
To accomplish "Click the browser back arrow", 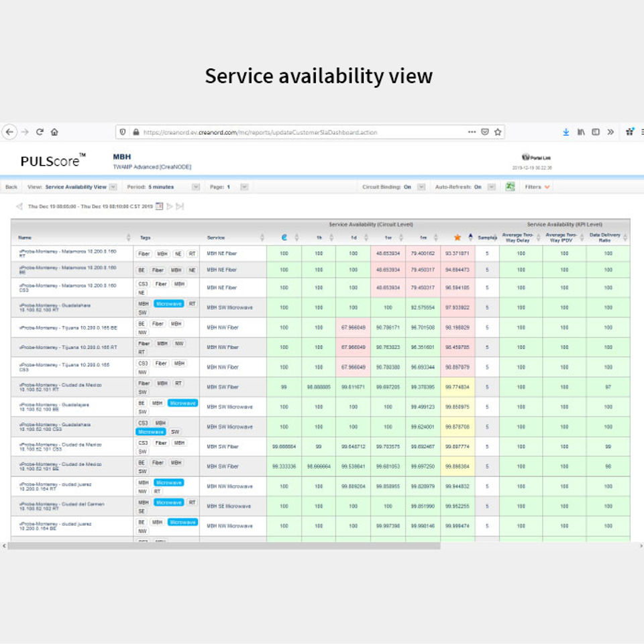I will point(9,132).
